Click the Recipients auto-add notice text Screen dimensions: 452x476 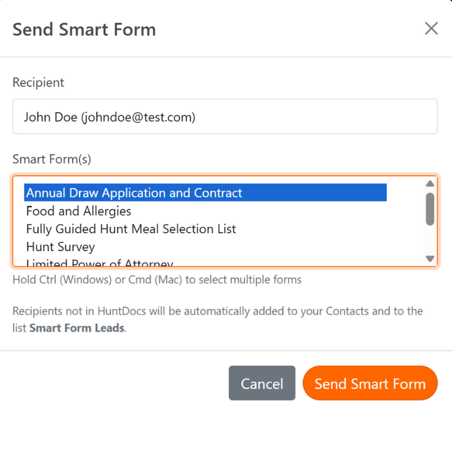(220, 311)
